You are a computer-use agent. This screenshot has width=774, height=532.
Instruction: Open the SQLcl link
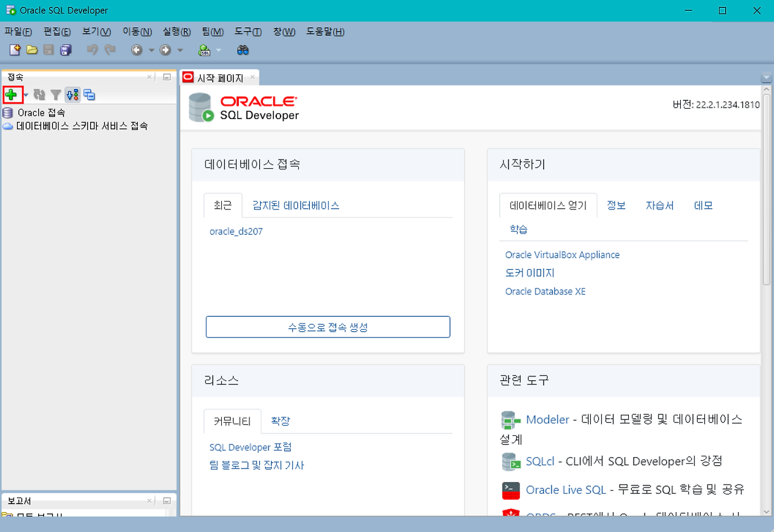click(540, 461)
